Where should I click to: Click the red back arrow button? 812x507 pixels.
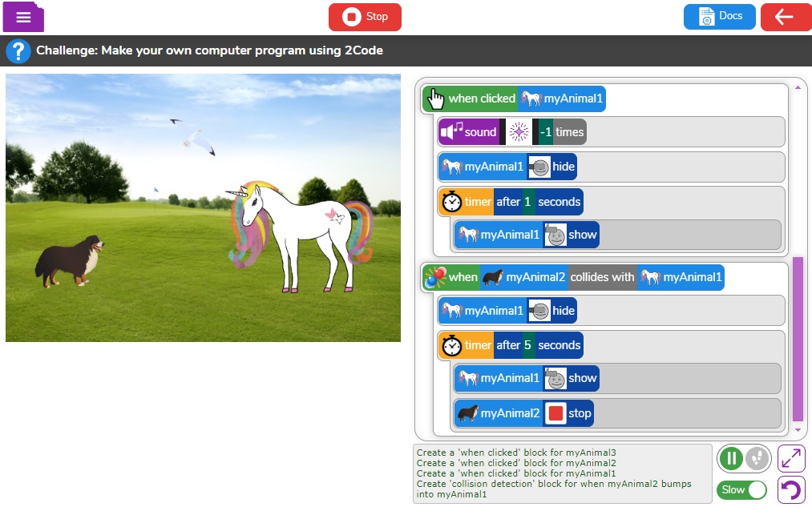tap(785, 17)
